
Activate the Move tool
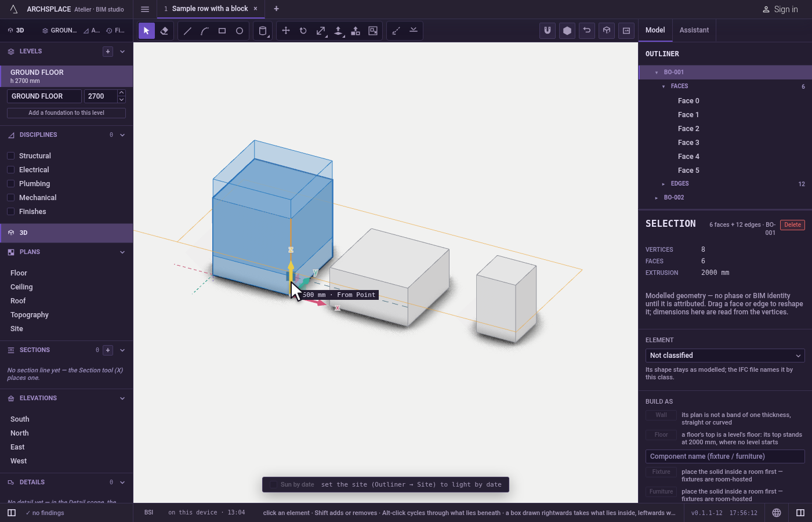click(x=286, y=31)
